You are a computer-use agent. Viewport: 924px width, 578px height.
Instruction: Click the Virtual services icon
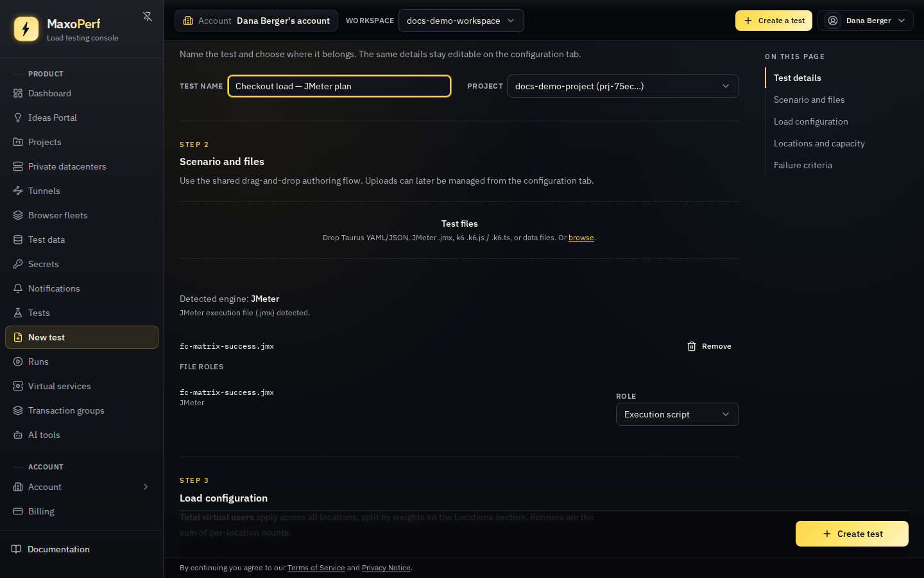(18, 386)
